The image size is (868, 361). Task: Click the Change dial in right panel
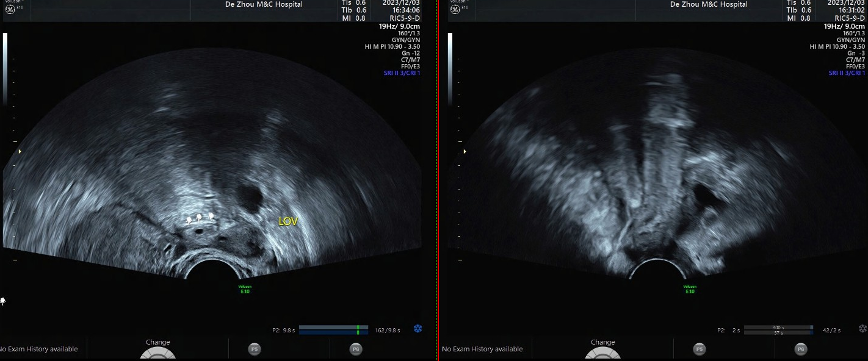tap(602, 352)
